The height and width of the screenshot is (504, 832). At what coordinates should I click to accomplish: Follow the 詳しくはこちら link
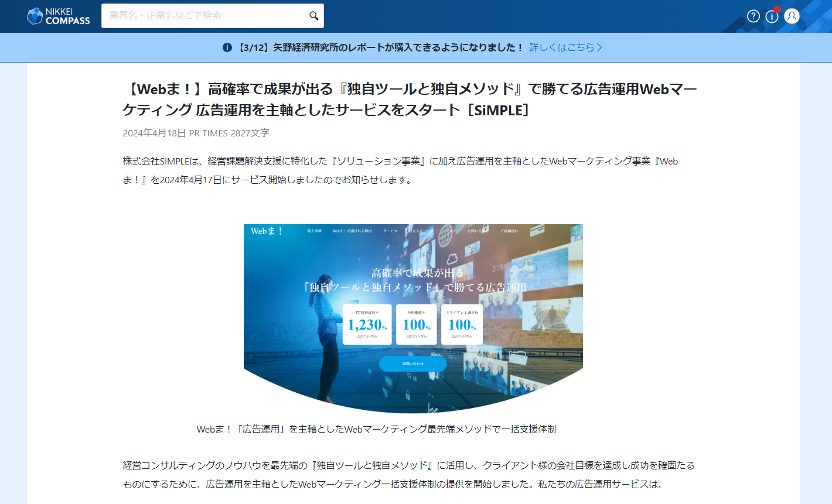point(566,47)
